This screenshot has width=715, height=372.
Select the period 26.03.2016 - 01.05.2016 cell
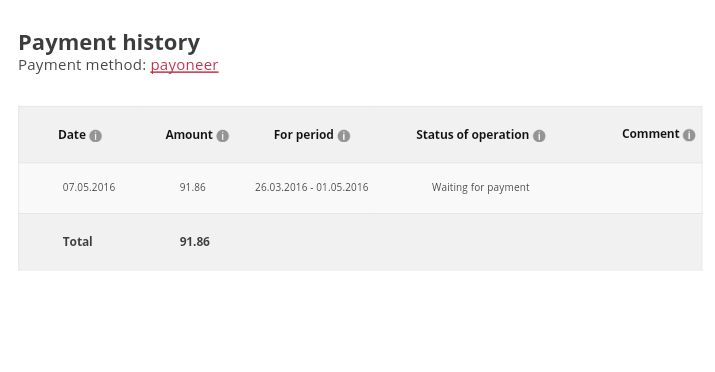(311, 187)
